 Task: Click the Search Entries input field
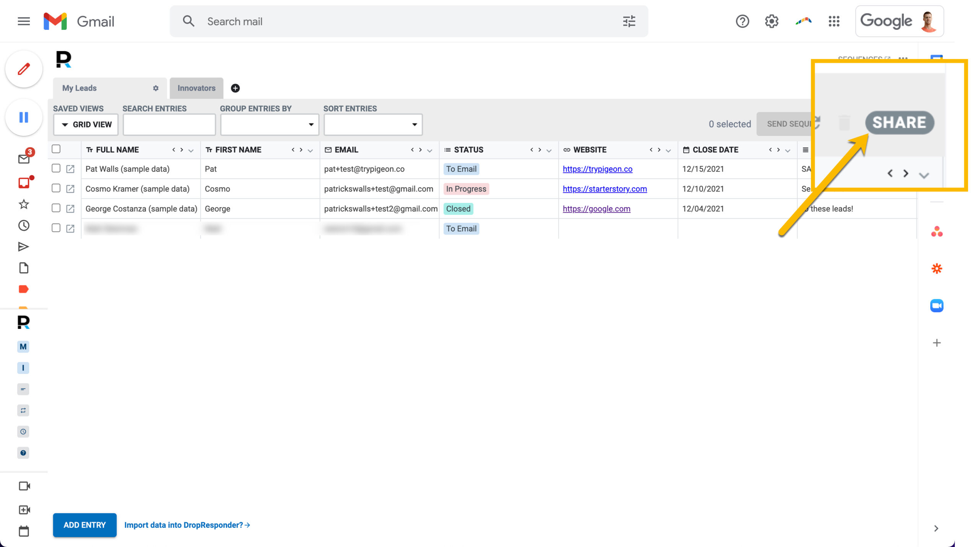click(x=169, y=124)
